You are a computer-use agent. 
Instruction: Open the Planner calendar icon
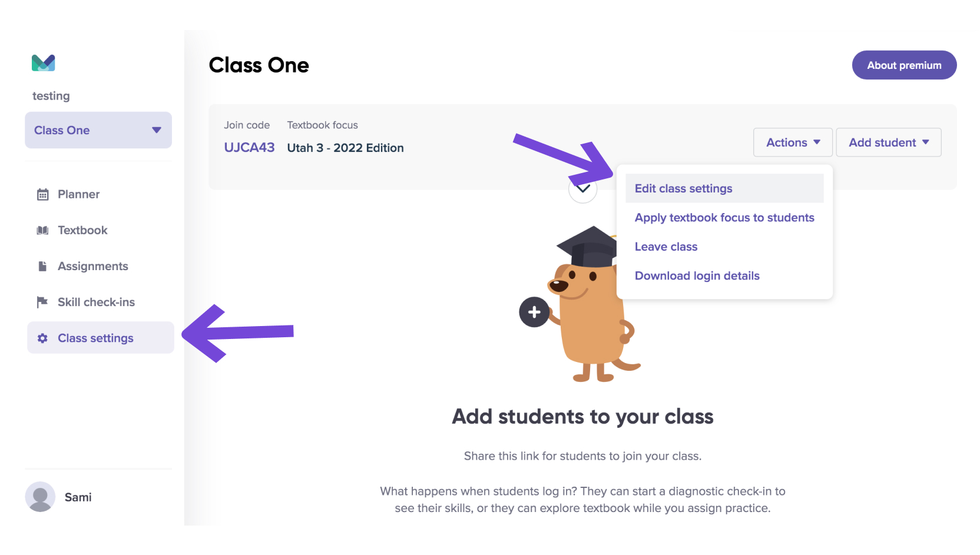coord(42,194)
